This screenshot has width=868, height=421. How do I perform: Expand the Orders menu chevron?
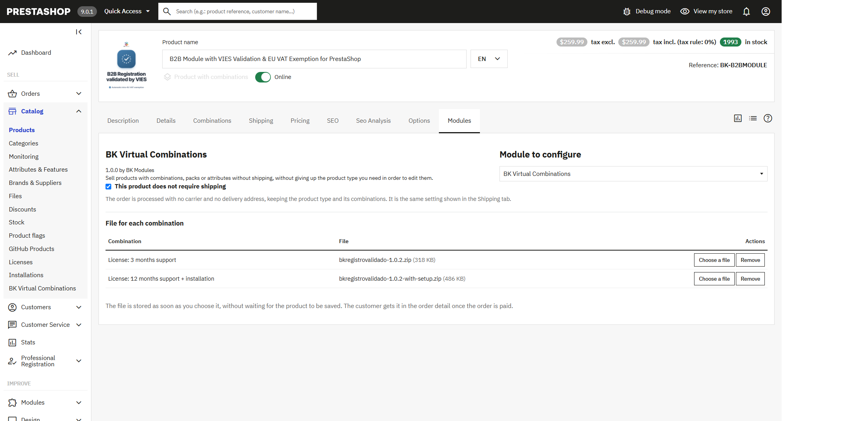pyautogui.click(x=79, y=94)
